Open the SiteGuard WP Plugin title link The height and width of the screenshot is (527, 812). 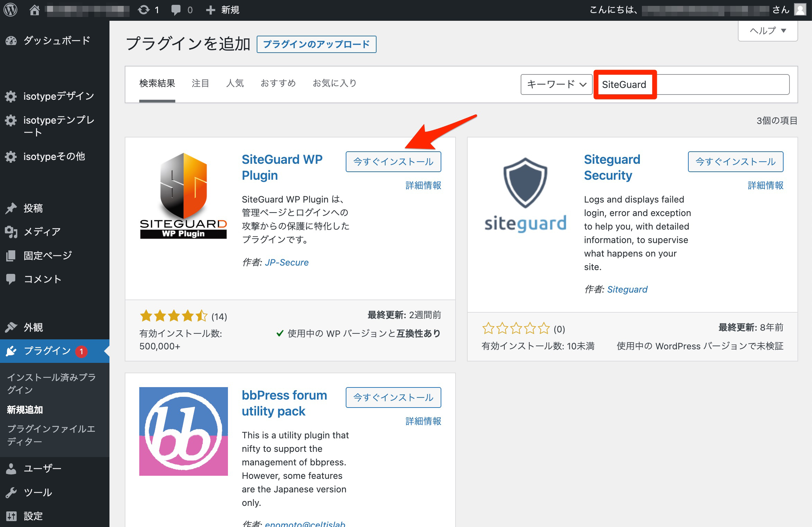coord(282,167)
